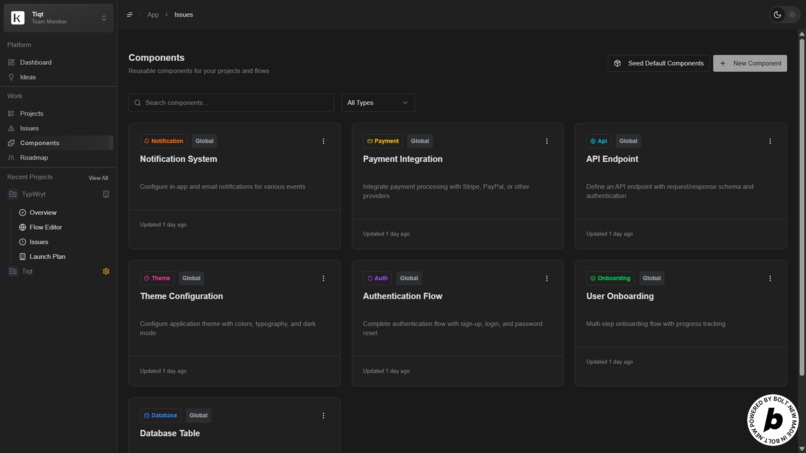Go to Projects in the Work section
806x453 pixels.
pyautogui.click(x=31, y=114)
